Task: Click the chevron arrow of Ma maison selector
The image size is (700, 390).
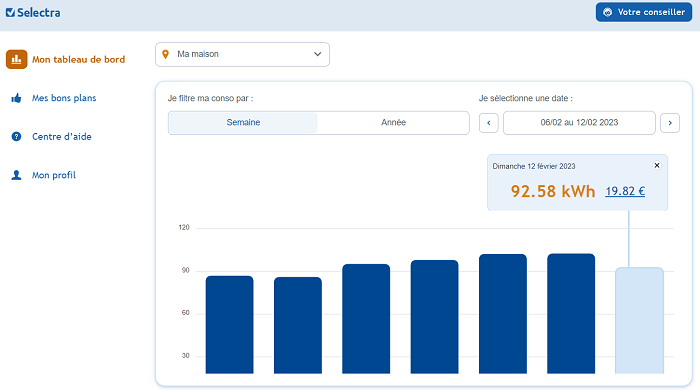Action: 317,54
